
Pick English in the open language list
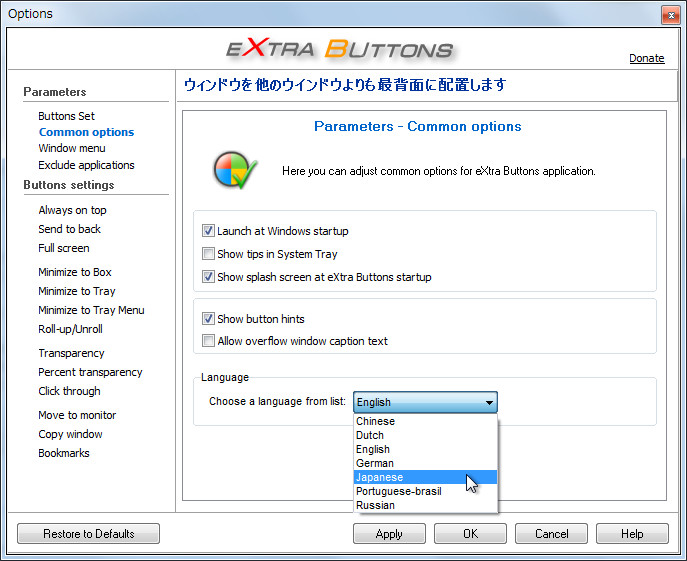coord(425,449)
